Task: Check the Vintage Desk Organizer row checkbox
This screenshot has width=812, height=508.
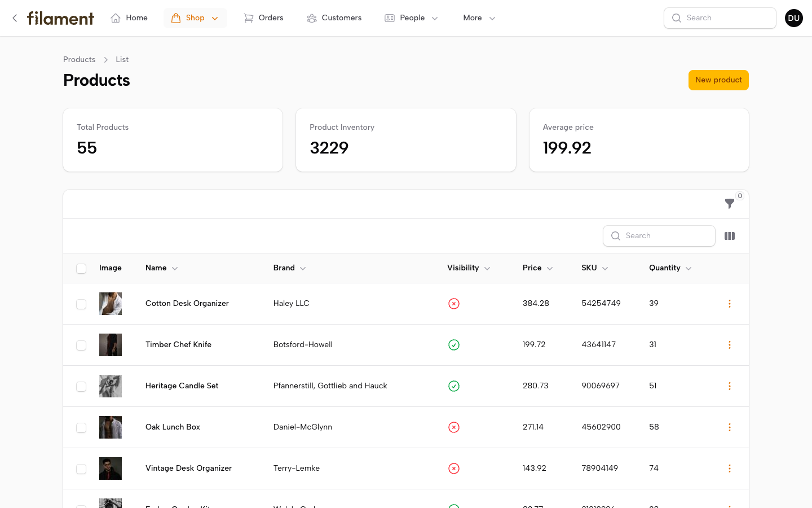Action: click(x=81, y=469)
